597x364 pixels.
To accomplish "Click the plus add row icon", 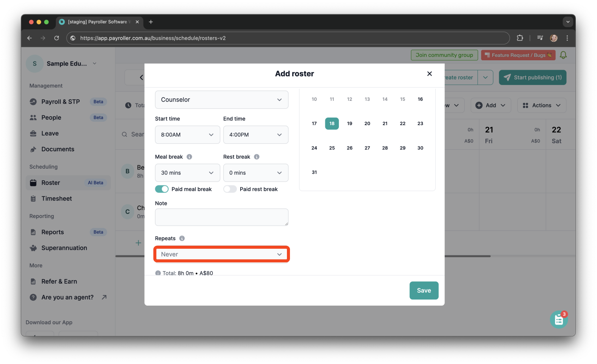I will tap(139, 243).
